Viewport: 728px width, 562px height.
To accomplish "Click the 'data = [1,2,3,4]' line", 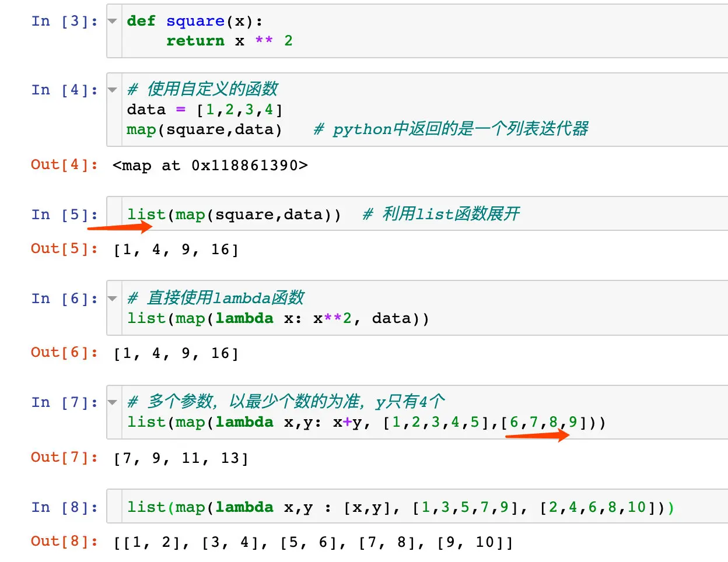I will pos(205,110).
